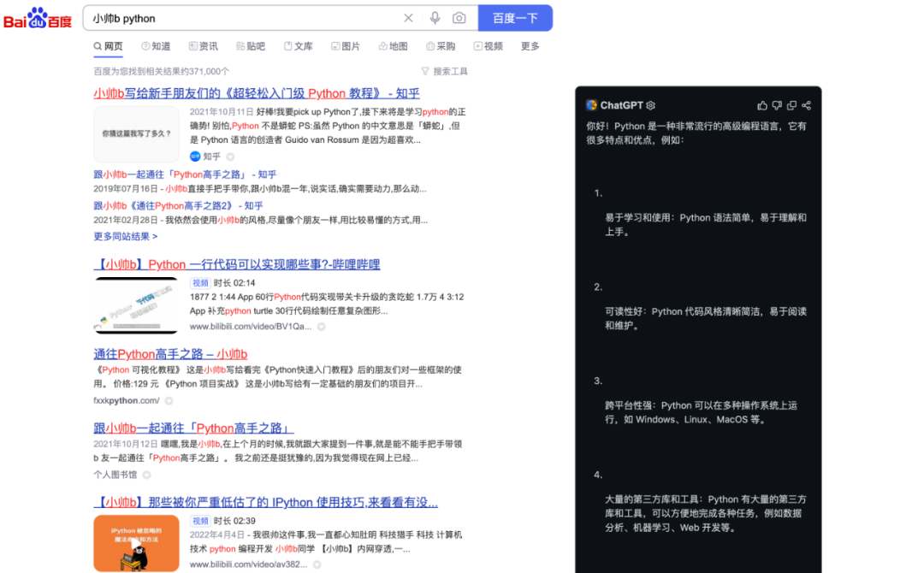Screen dimensions: 924x573
Task: Expand the 更多 menu
Action: [530, 46]
